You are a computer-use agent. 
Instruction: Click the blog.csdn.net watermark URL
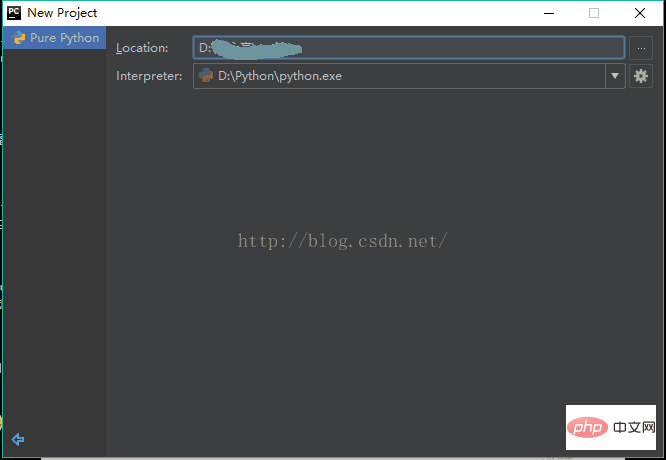click(x=342, y=241)
